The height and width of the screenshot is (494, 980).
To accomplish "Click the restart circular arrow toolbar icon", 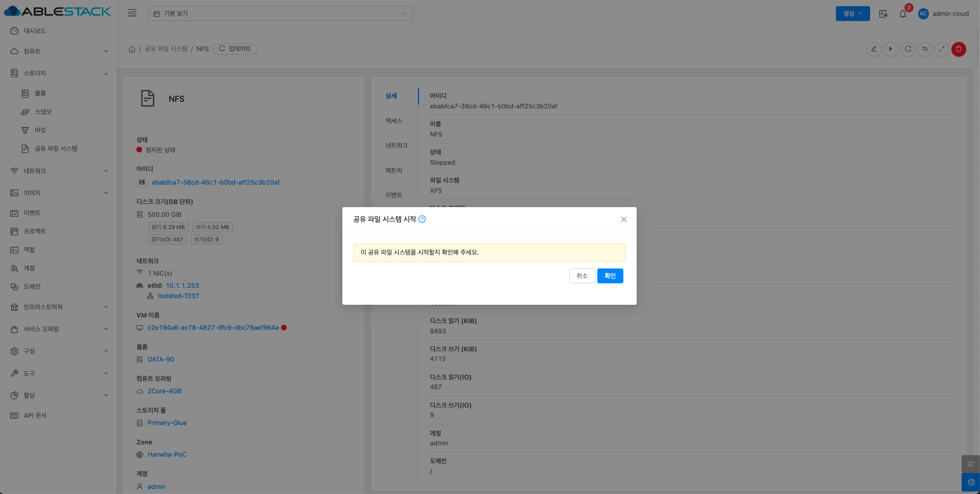I will (908, 49).
